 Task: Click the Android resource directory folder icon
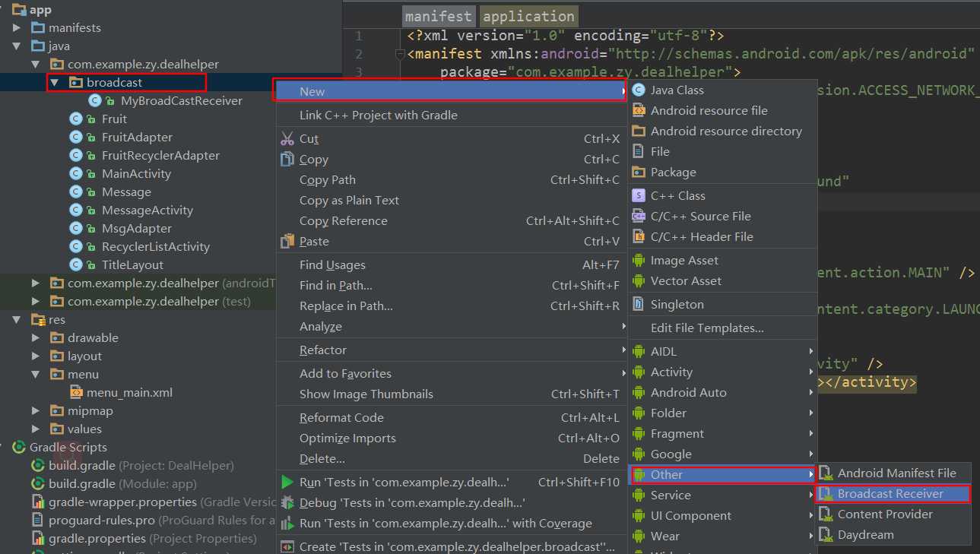(639, 131)
